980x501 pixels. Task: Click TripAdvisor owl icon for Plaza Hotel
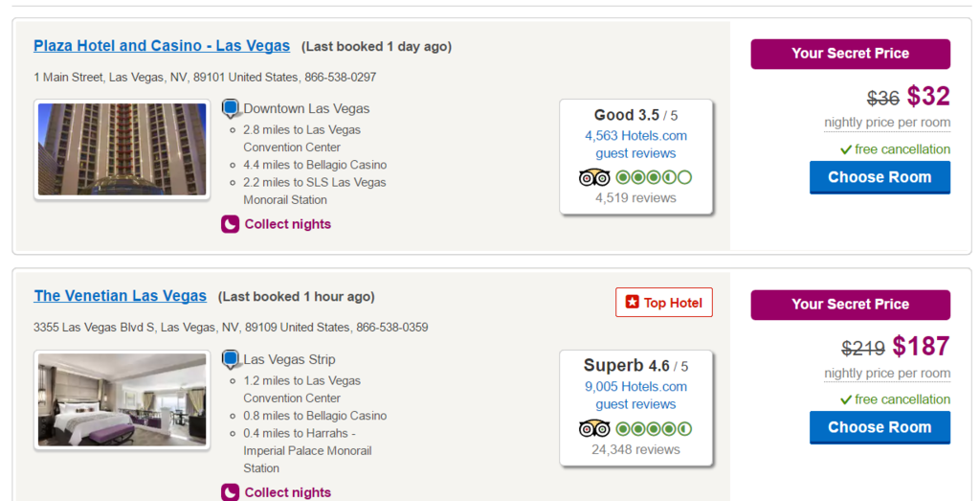coord(594,177)
